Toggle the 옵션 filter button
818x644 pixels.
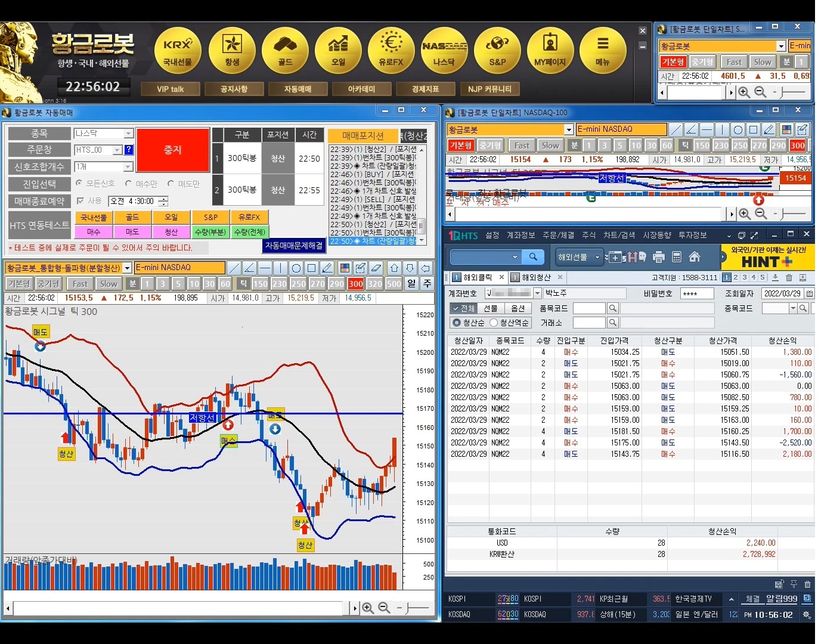pos(518,308)
